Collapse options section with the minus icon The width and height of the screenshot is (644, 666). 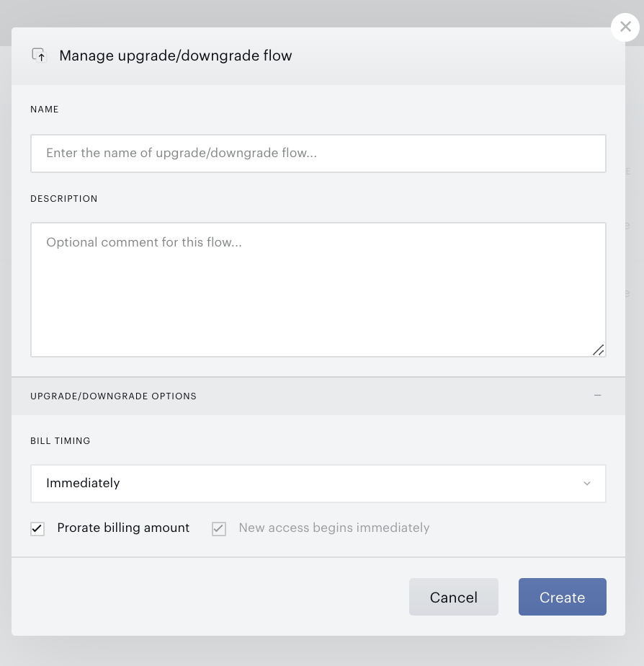tap(598, 396)
